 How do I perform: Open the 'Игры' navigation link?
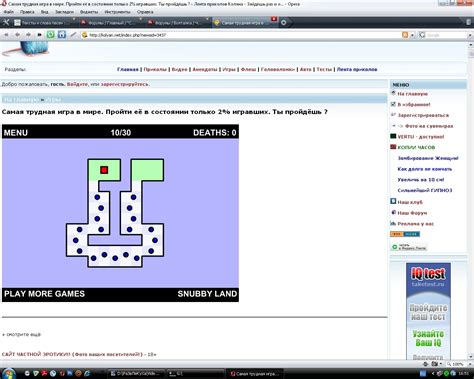pyautogui.click(x=229, y=69)
